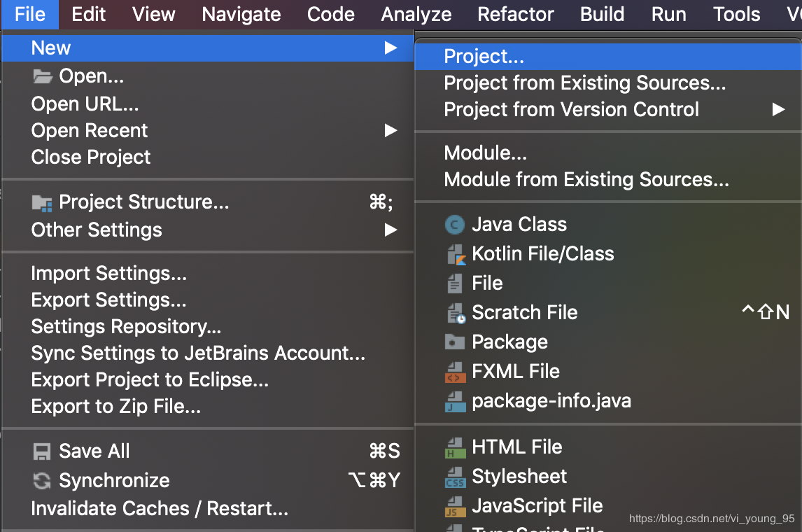Choose Export to Zip File...

point(116,407)
